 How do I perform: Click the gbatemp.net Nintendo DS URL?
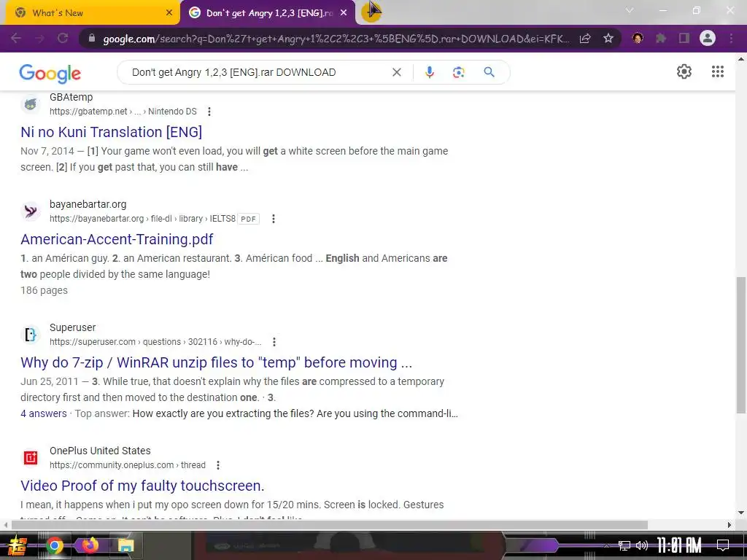coord(123,112)
